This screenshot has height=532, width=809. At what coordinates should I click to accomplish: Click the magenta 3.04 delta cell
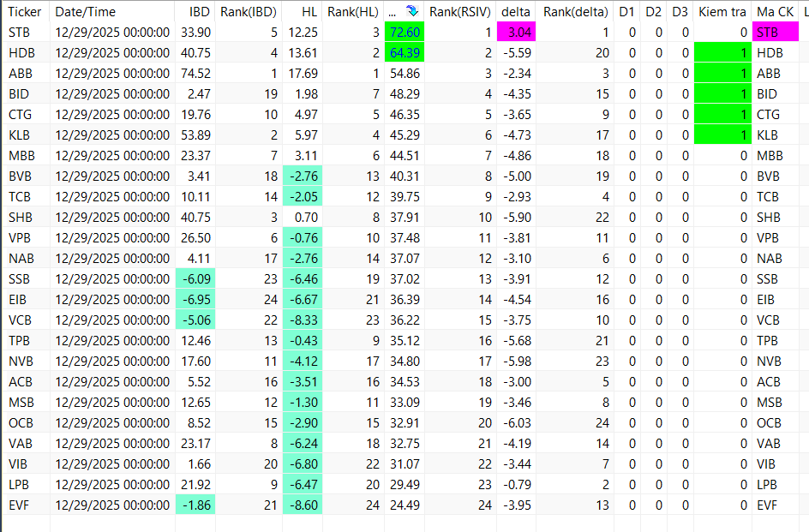coord(516,32)
